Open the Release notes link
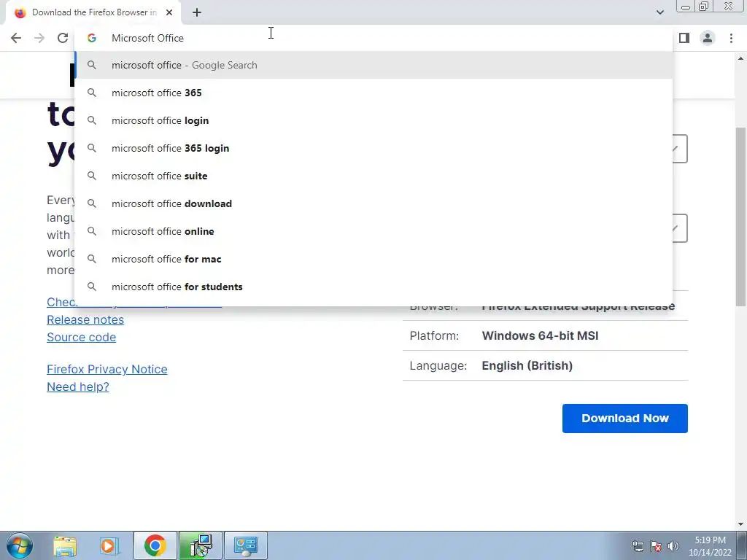Viewport: 747px width, 560px height. click(x=85, y=319)
